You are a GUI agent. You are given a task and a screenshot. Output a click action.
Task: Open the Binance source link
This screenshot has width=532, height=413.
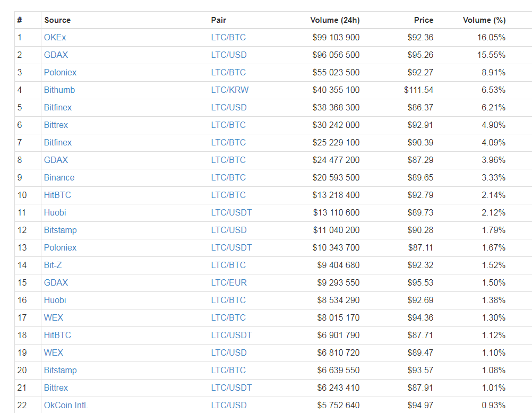click(x=59, y=177)
